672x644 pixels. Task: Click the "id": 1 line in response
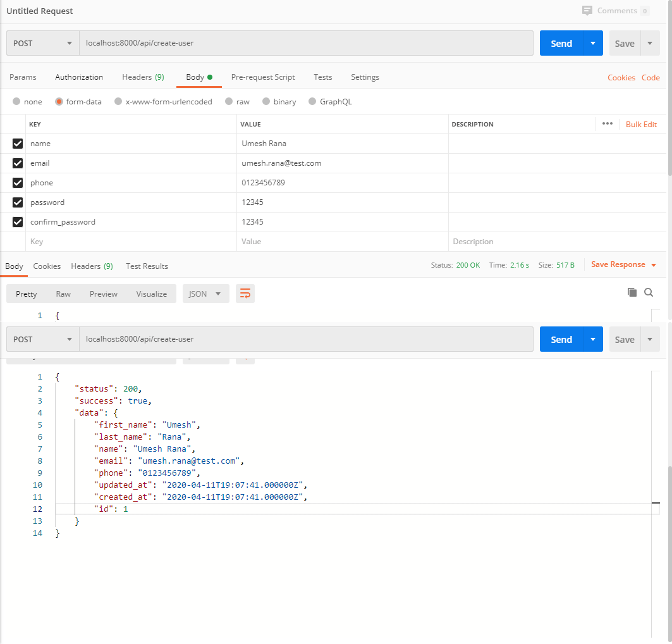111,509
